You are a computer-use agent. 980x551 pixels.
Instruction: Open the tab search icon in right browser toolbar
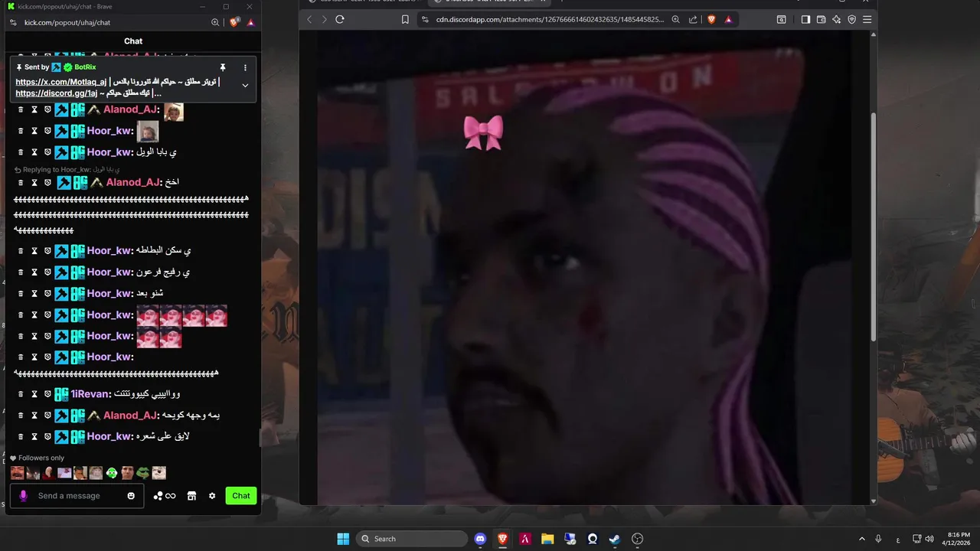pos(781,19)
